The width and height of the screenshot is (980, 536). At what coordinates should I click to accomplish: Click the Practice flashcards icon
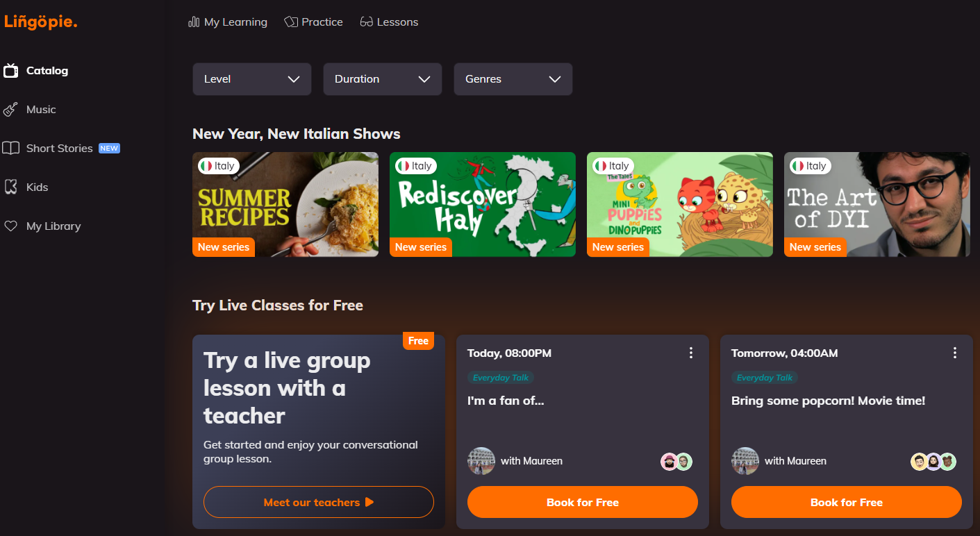pyautogui.click(x=291, y=22)
